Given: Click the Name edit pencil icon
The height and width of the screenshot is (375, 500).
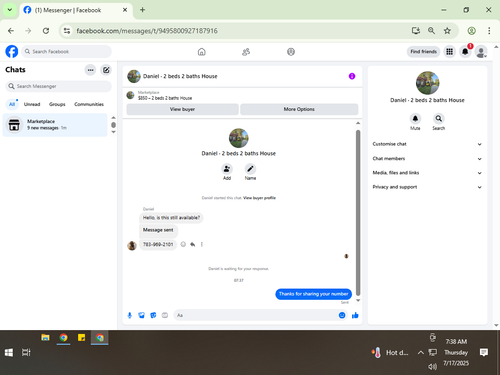Looking at the screenshot, I should 250,169.
